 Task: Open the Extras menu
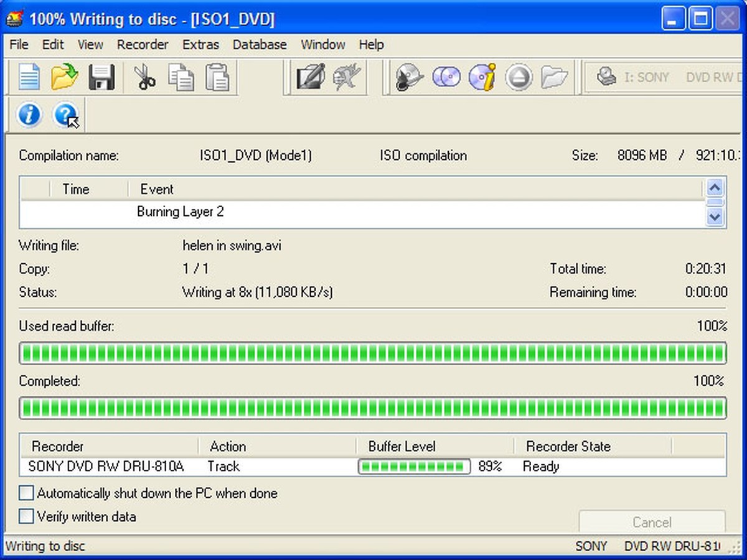200,45
